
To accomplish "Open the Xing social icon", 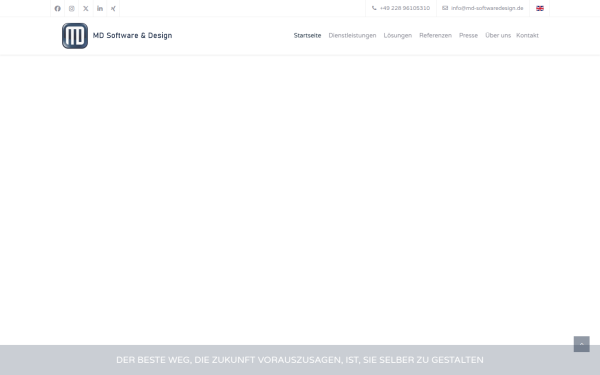I will [x=113, y=8].
